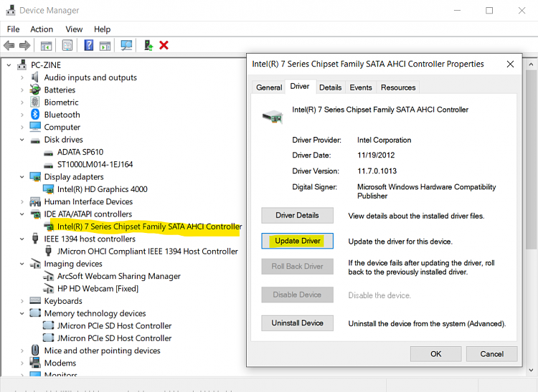Click the Batteries category icon
Viewport: 538px width, 392px height.
(35, 90)
